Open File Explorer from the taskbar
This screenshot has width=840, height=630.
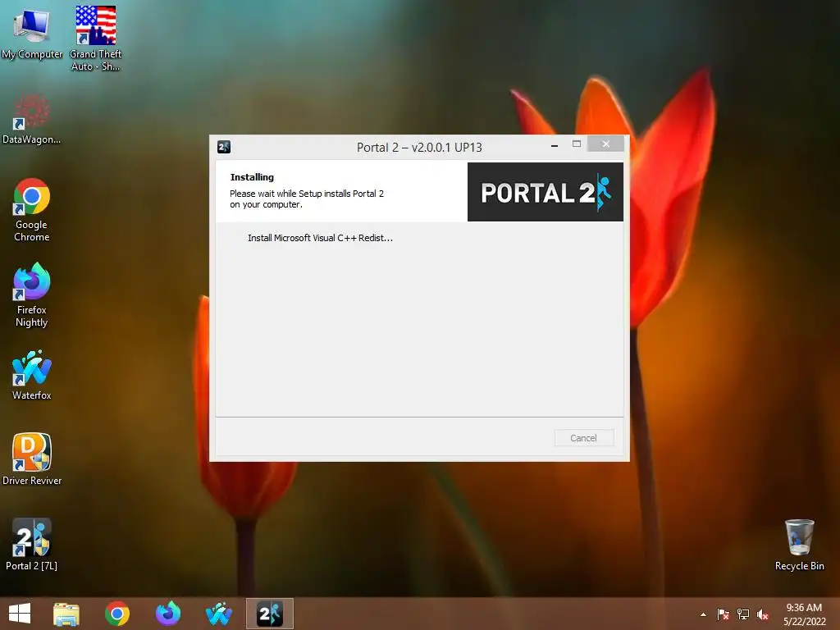tap(66, 614)
